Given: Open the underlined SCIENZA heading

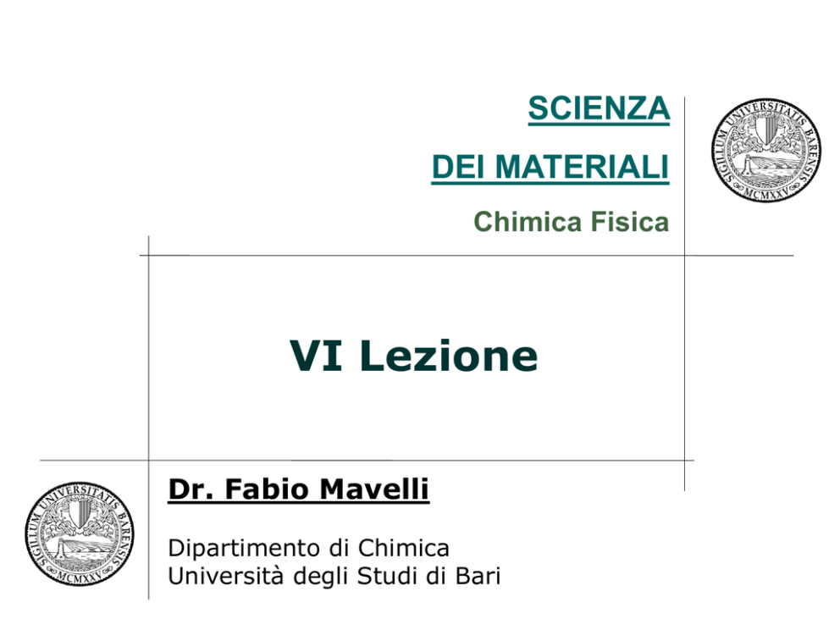Looking at the screenshot, I should (x=599, y=109).
